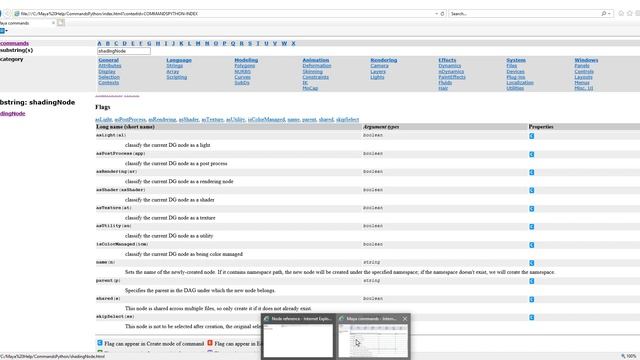Click the Create-mode icon in the skipSelect row
Image resolution: width=640 pixels, height=360 pixels.
coord(531,317)
